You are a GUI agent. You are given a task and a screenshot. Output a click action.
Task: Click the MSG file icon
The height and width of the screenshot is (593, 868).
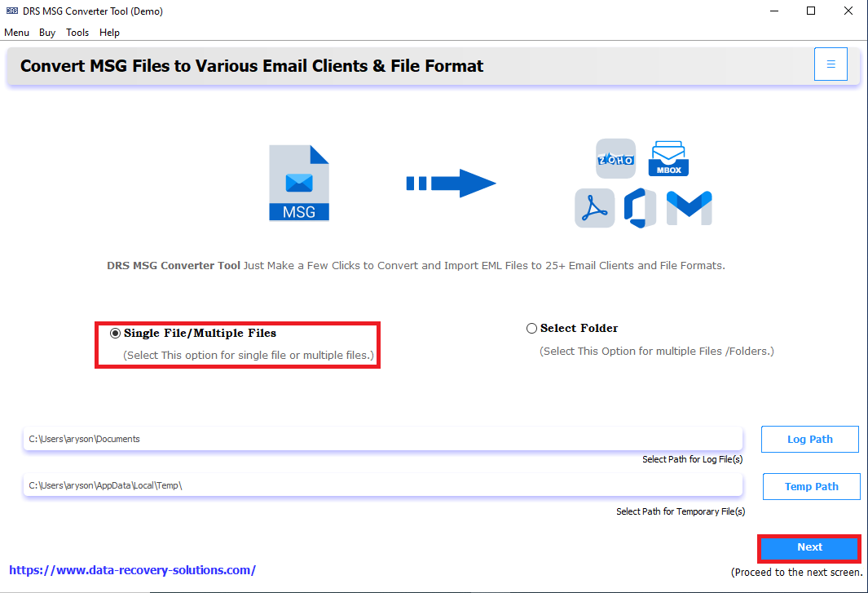coord(298,181)
